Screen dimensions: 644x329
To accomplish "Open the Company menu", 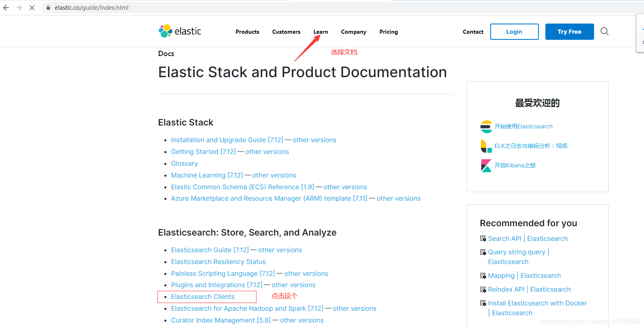I will coord(353,32).
